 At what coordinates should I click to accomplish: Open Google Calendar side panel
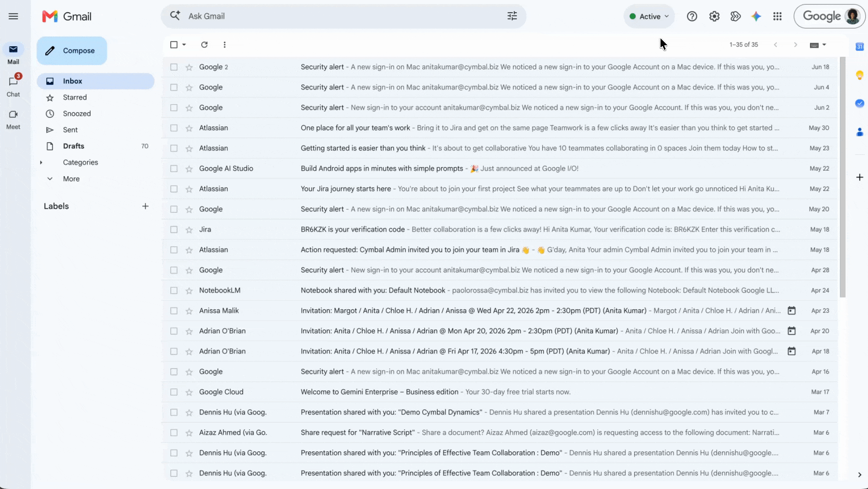pyautogui.click(x=859, y=47)
